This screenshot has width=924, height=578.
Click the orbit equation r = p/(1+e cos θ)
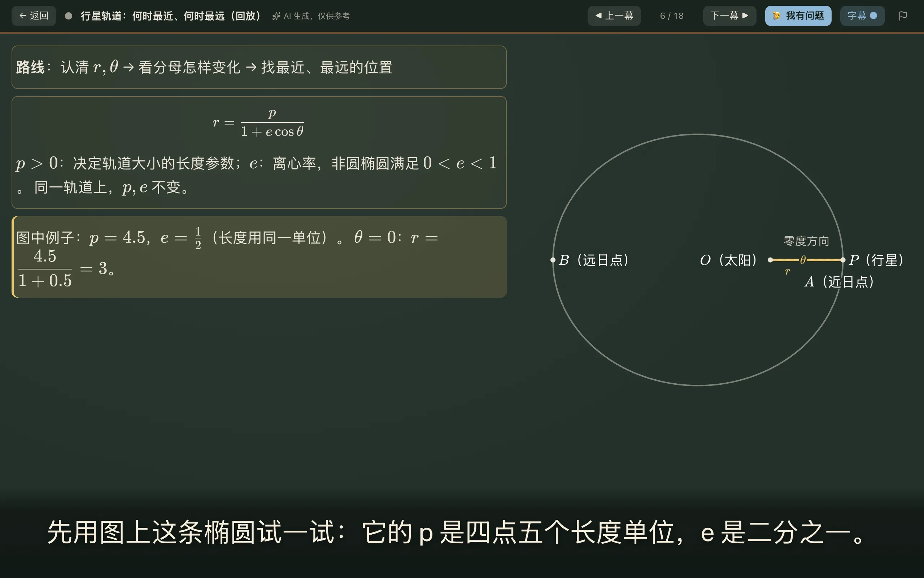258,122
